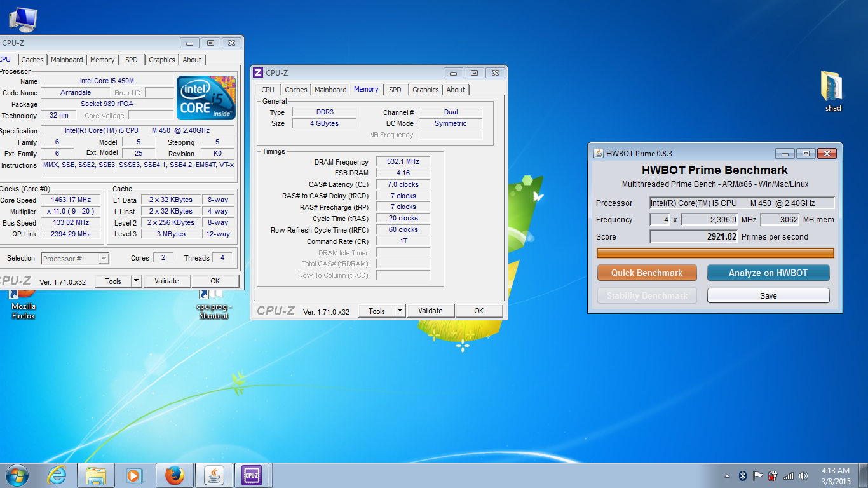Click Validate in left CPU-Z window

point(166,281)
